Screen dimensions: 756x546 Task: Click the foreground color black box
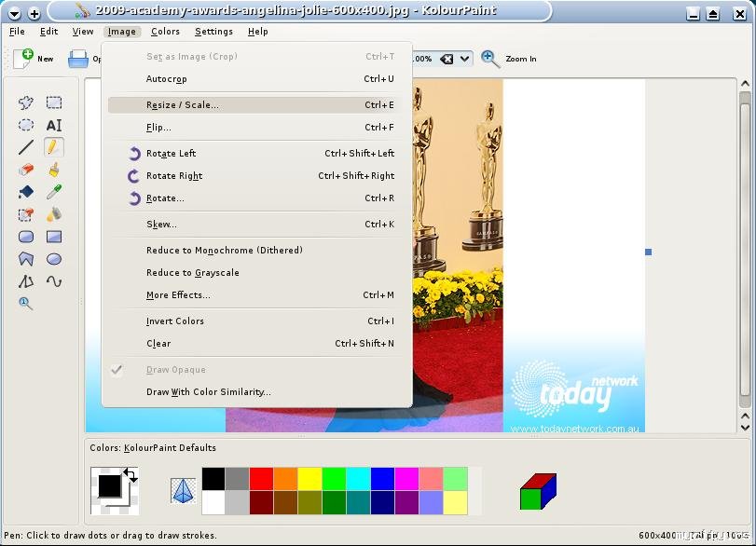point(109,485)
